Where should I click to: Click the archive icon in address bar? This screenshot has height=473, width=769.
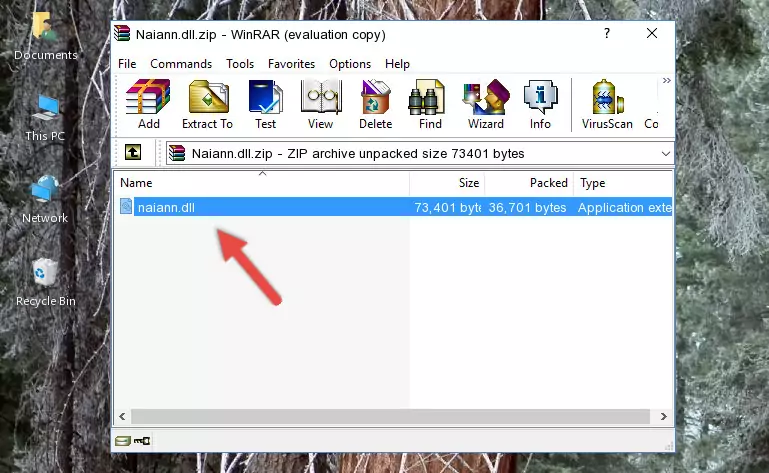(177, 154)
